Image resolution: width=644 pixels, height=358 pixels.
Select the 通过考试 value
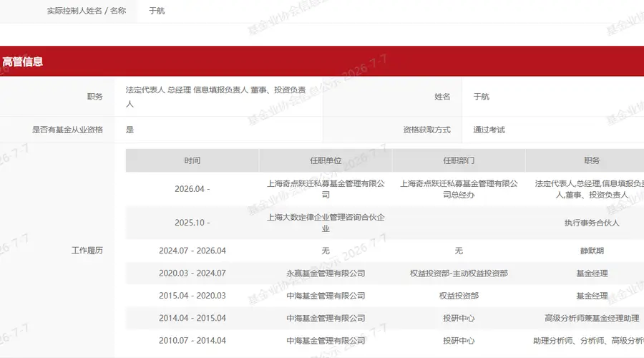(489, 130)
